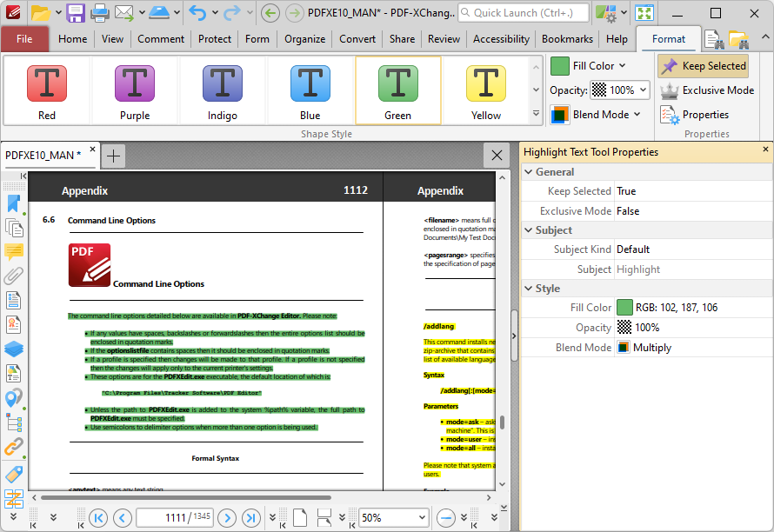This screenshot has height=532, width=774.
Task: Collapse the Subject section in properties
Action: [x=529, y=230]
